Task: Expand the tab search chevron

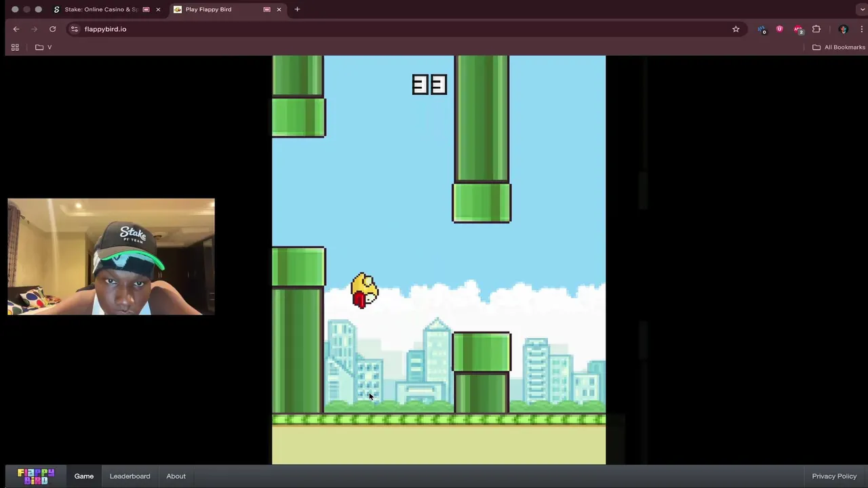Action: 861,9
